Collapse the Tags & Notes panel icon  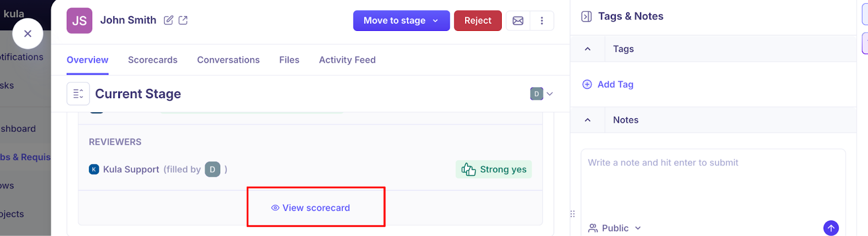tap(586, 16)
